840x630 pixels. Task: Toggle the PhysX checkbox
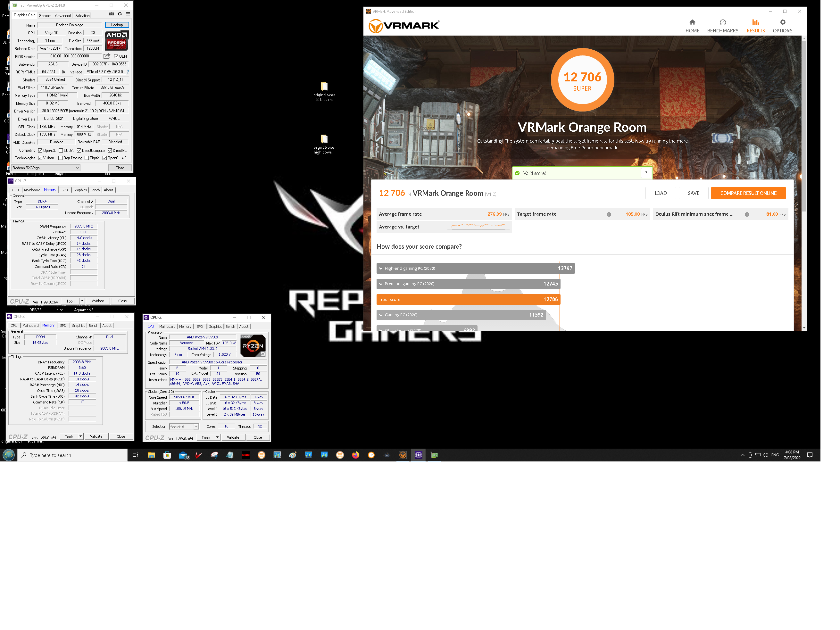pos(87,158)
